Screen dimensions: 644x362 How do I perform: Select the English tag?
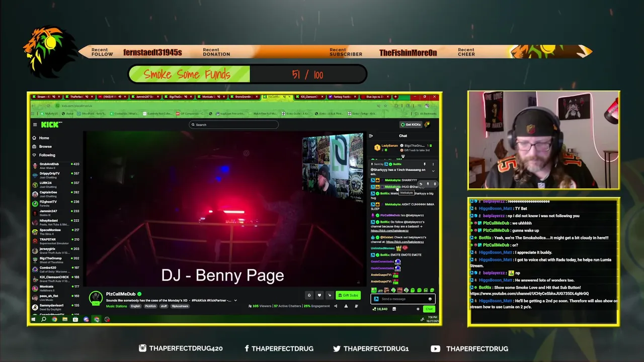(x=136, y=306)
